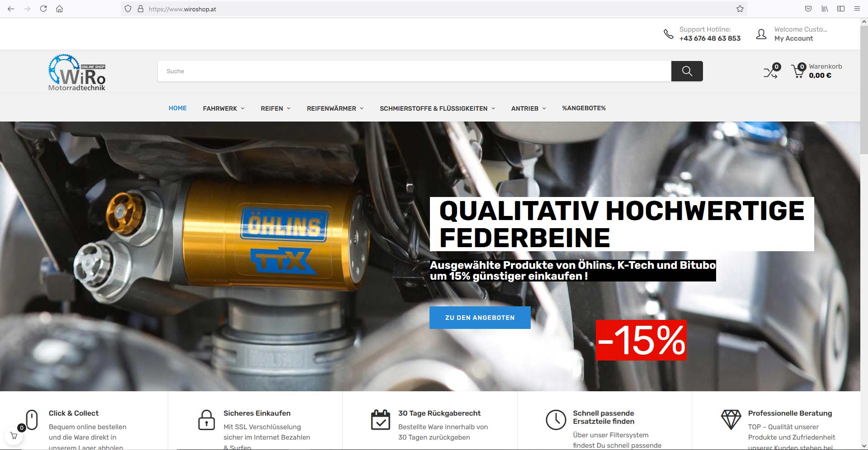The image size is (868, 450).
Task: Click the Click & Collect heading
Action: coord(74,413)
